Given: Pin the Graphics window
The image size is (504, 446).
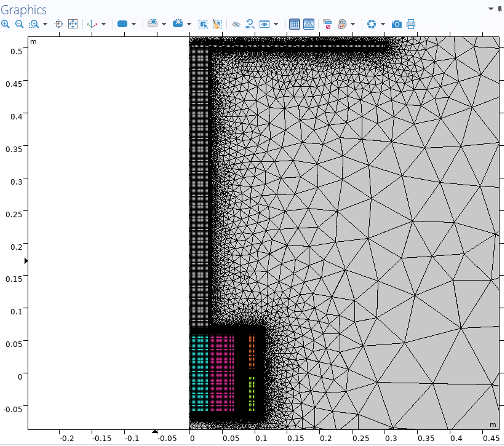Looking at the screenshot, I should click(x=500, y=9).
